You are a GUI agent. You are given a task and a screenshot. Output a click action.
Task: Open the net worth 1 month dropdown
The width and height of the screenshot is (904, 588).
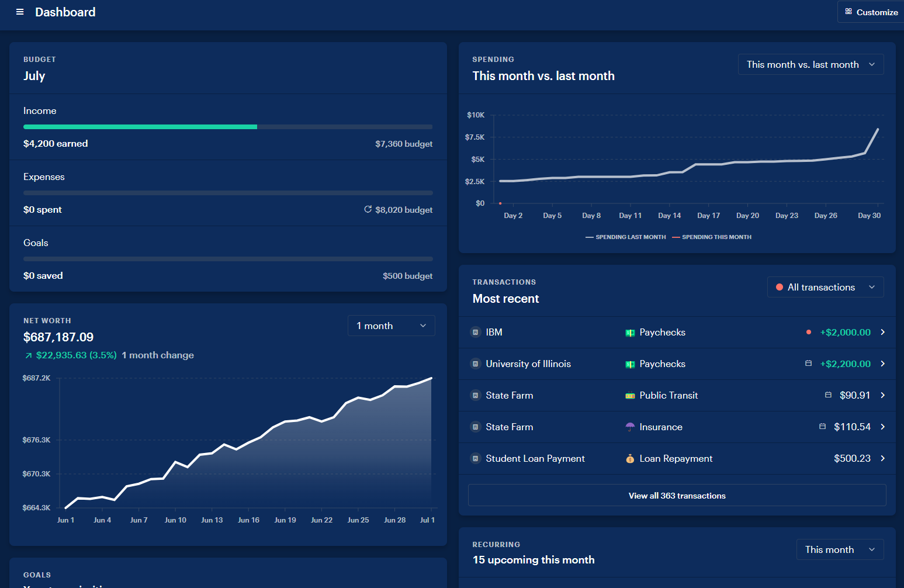point(391,326)
